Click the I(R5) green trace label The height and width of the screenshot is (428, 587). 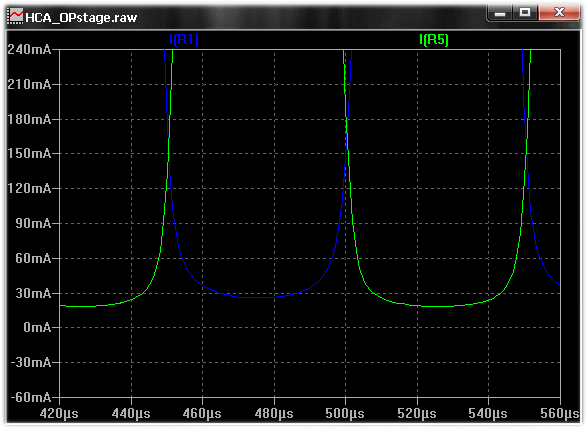click(434, 39)
